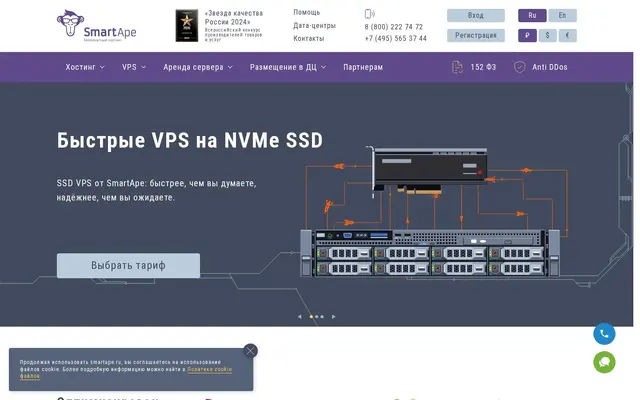Open the SmartApe logo homepage link
This screenshot has height=400, width=640.
97,26
